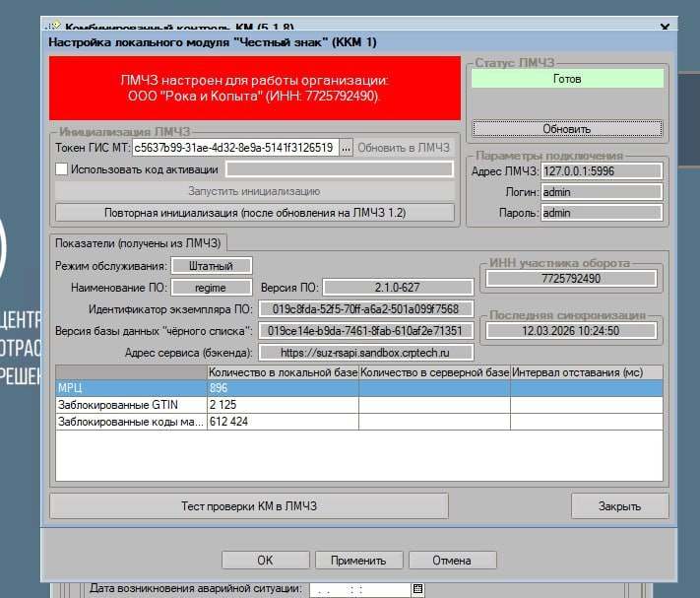The height and width of the screenshot is (598, 700).
Task: Click Количество в серверной базе column header
Action: tap(434, 372)
